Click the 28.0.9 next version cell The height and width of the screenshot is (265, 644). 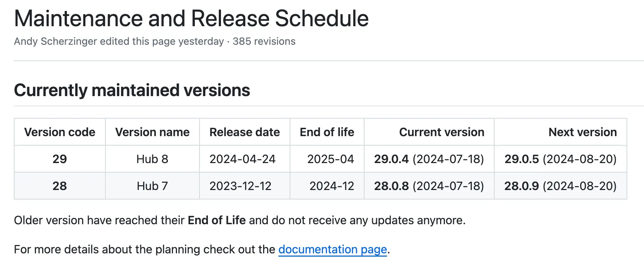coord(560,186)
